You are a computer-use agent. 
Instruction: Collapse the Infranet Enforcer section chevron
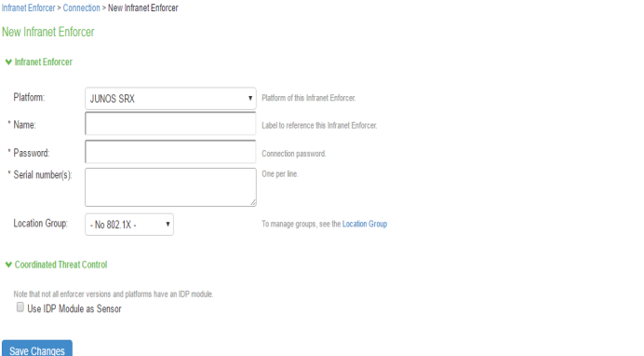tap(8, 62)
